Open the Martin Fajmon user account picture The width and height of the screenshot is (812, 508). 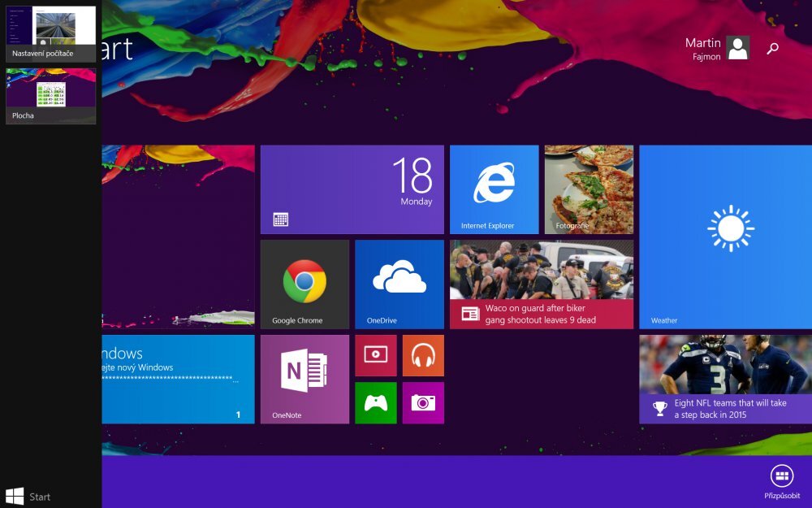point(737,48)
